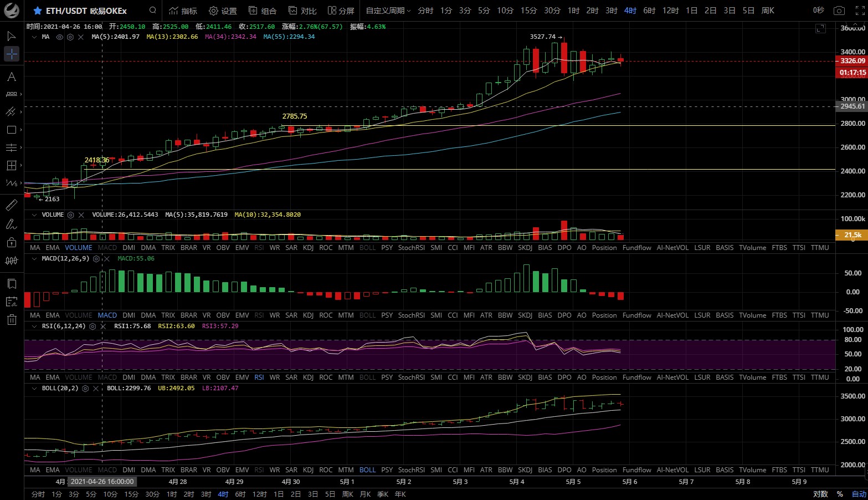
Task: Delete drawings with the trash icon
Action: click(12, 319)
